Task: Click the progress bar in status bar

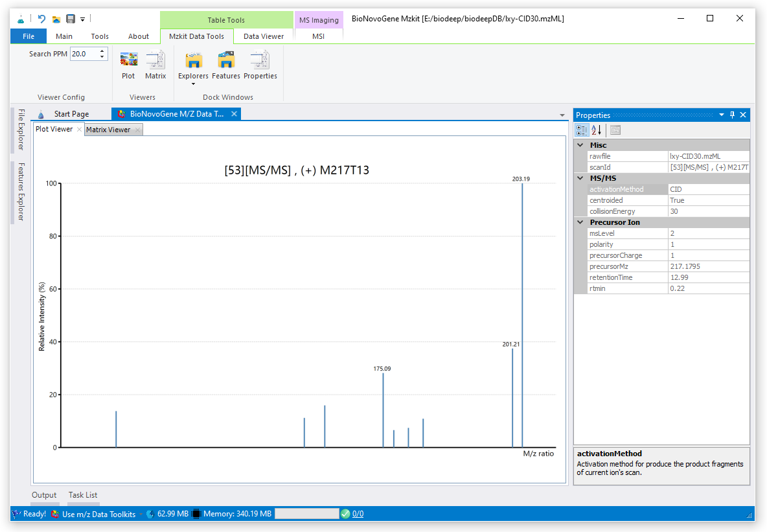Action: tap(307, 514)
